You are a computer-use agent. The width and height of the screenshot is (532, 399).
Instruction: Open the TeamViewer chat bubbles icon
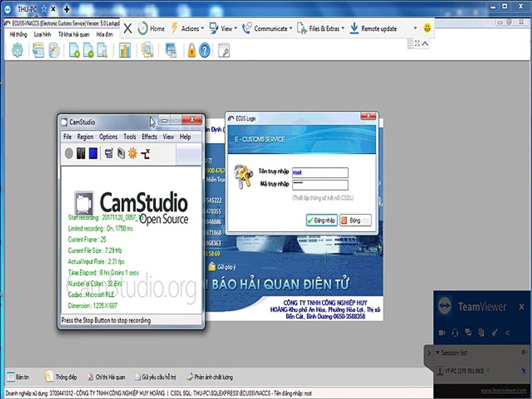[468, 332]
